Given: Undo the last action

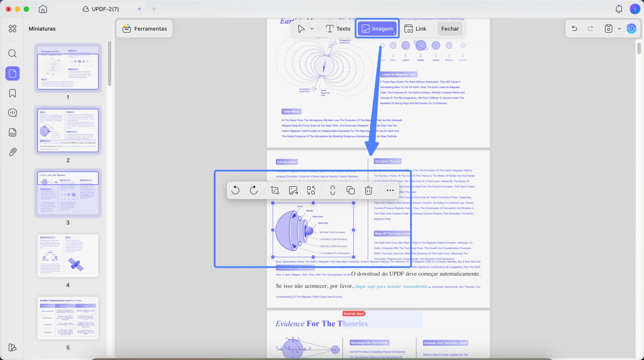Looking at the screenshot, I should pos(575,29).
